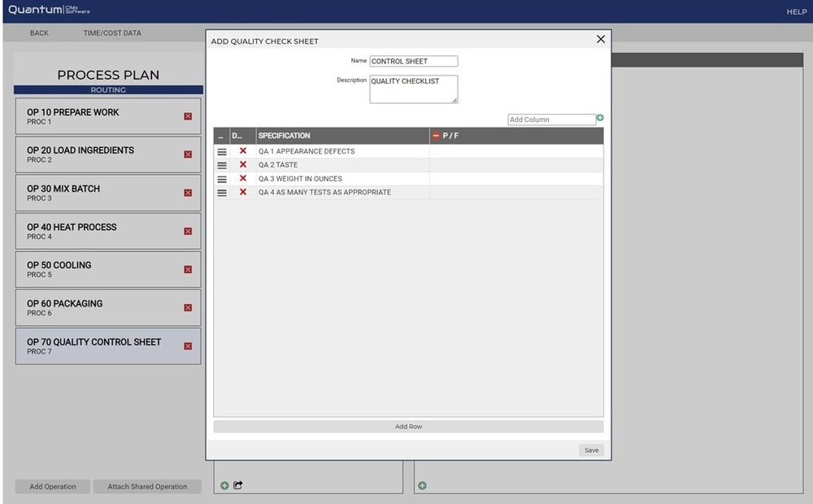Click the drag handle for QA 3 row
Viewport: 813px width, 504px height.
[x=222, y=179]
